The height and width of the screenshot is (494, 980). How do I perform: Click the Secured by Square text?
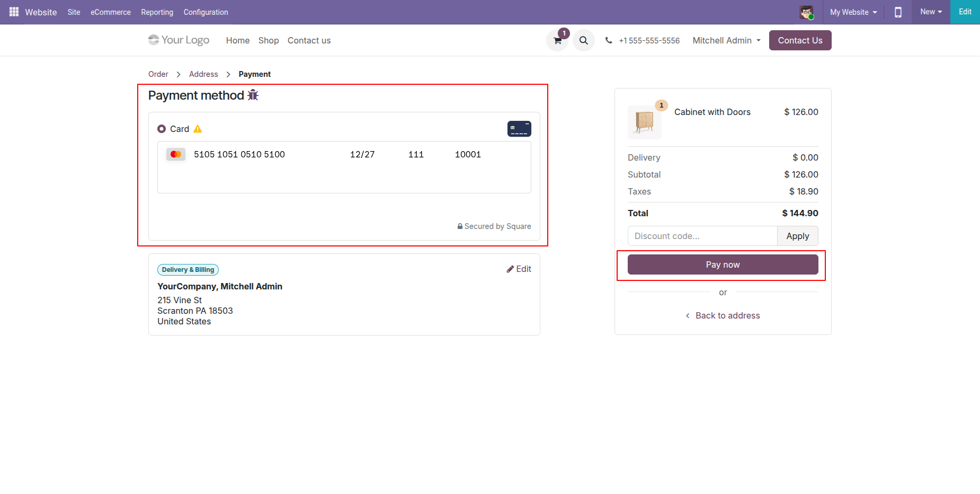pos(497,226)
